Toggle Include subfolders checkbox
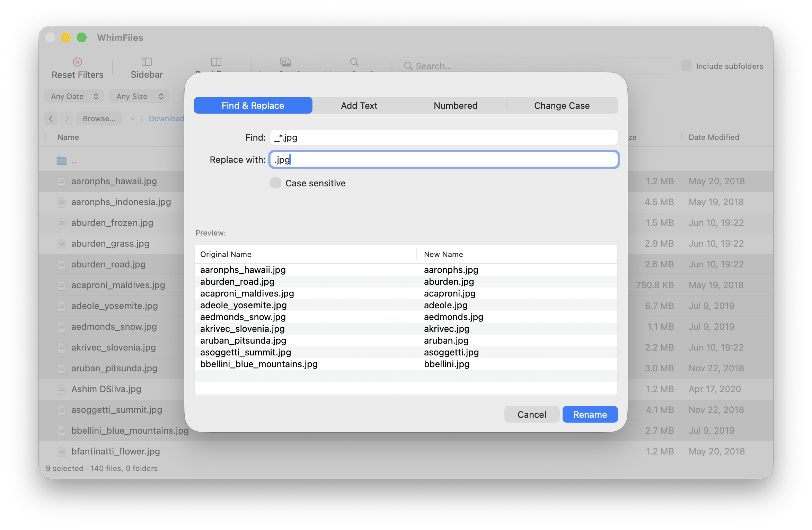The image size is (812, 530). [687, 66]
